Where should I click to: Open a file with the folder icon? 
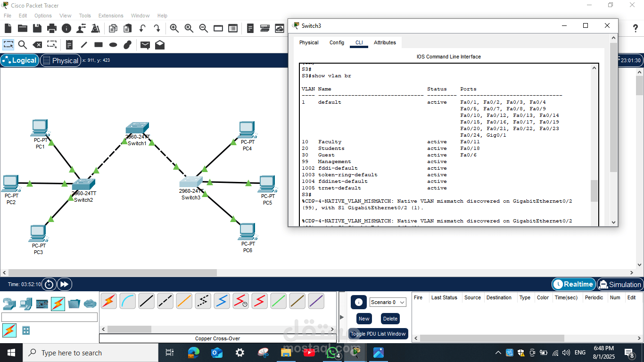(22, 28)
